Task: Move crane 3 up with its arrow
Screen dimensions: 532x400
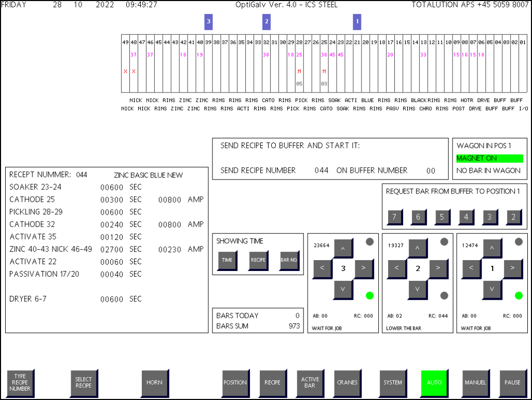Action: [343, 248]
